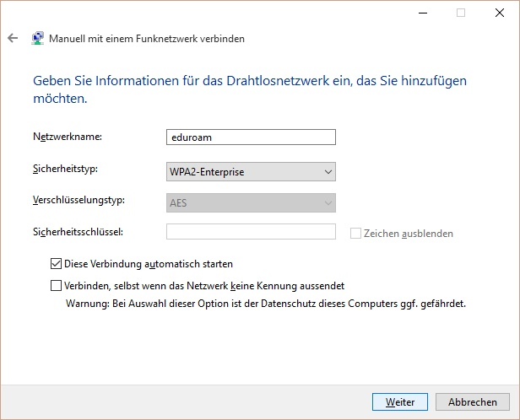Click the Weiter button
This screenshot has width=520, height=420.
pos(400,401)
